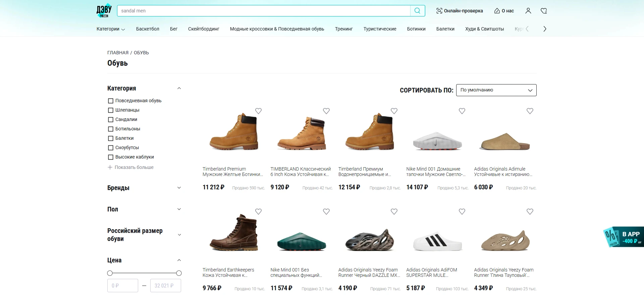Image resolution: width=644 pixels, height=308 pixels.
Task: Click the plus icon beside Показать больше
Action: [110, 167]
